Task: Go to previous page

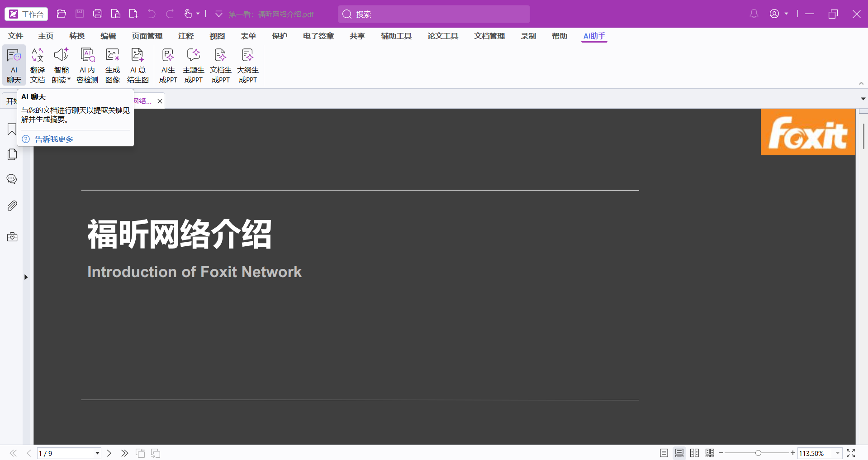Action: coord(28,453)
